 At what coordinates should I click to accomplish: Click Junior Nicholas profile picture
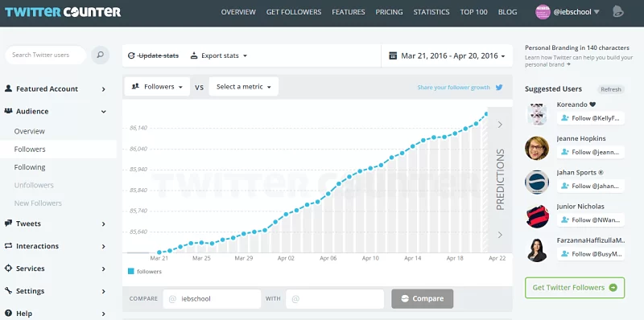tap(537, 216)
